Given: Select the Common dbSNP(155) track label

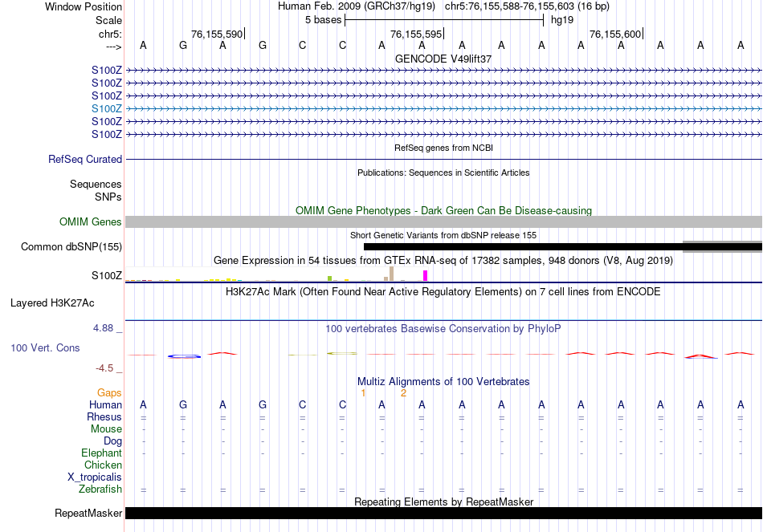Looking at the screenshot, I should click(71, 246).
